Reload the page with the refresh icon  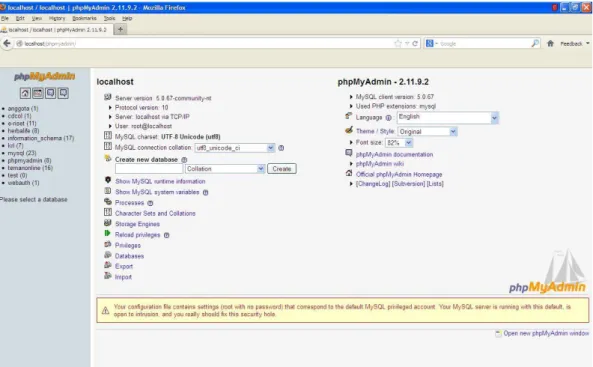point(415,44)
